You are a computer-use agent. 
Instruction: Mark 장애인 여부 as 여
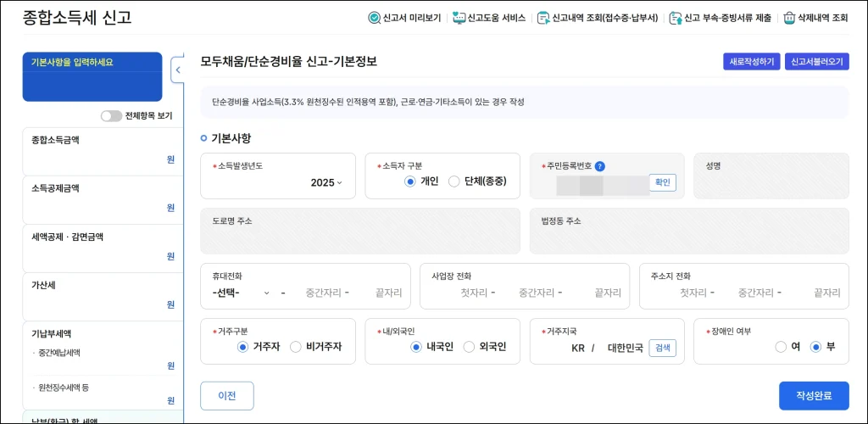coord(781,347)
